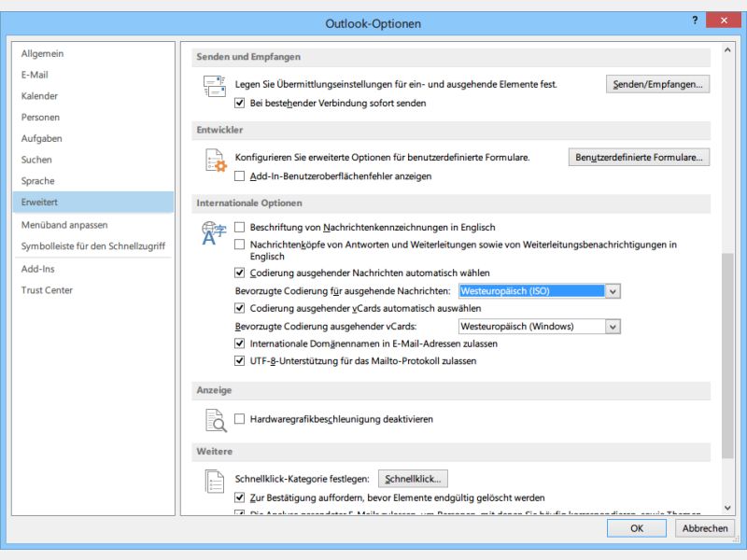Image resolution: width=747 pixels, height=560 pixels.
Task: Open the Trust Center page
Action: (93, 290)
